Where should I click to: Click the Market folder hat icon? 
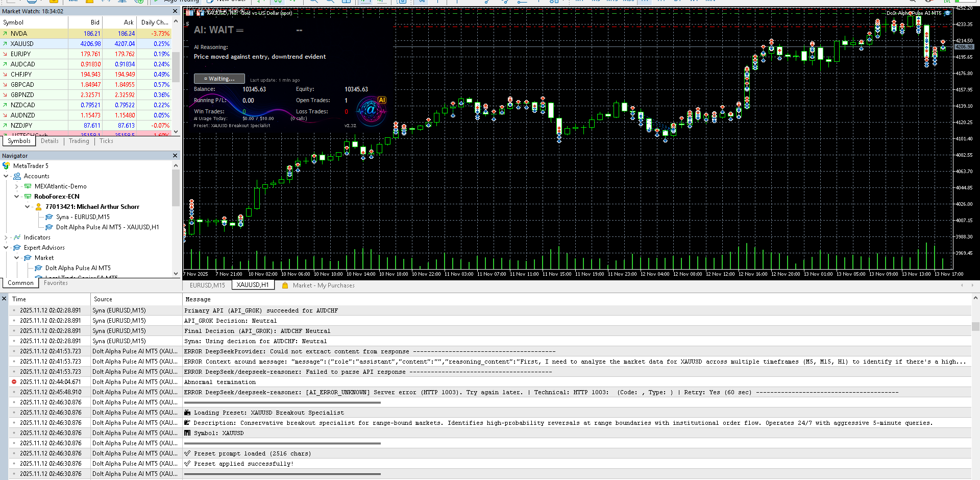[x=28, y=258]
